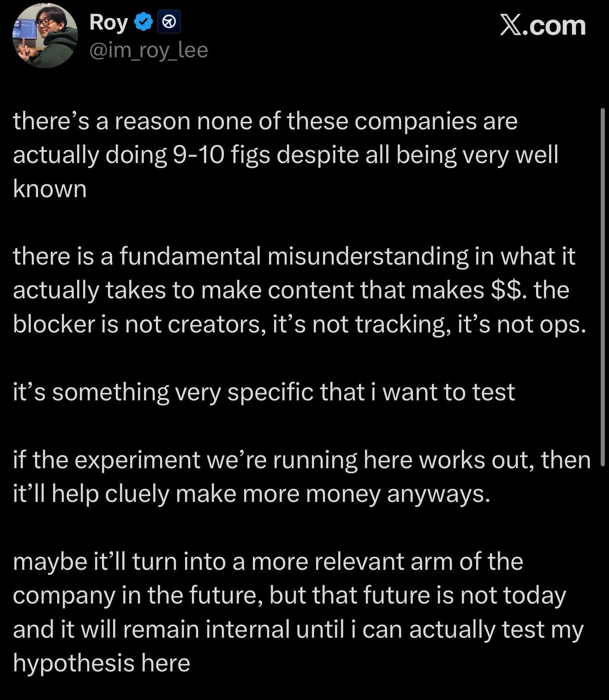Click Roy's profile picture
Image resolution: width=609 pixels, height=700 pixels.
click(45, 36)
